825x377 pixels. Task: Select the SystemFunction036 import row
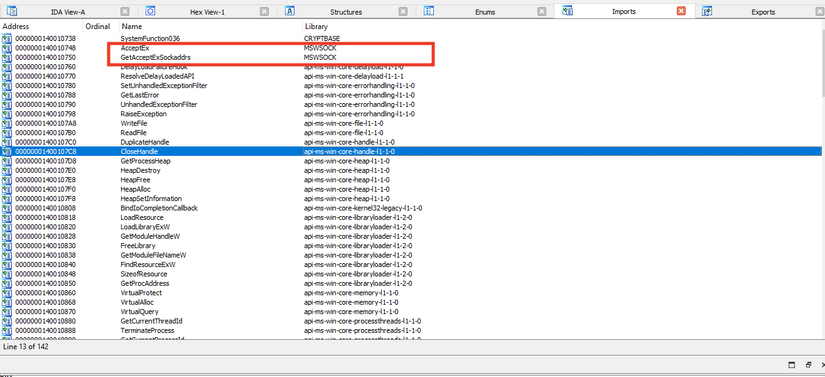(x=411, y=38)
